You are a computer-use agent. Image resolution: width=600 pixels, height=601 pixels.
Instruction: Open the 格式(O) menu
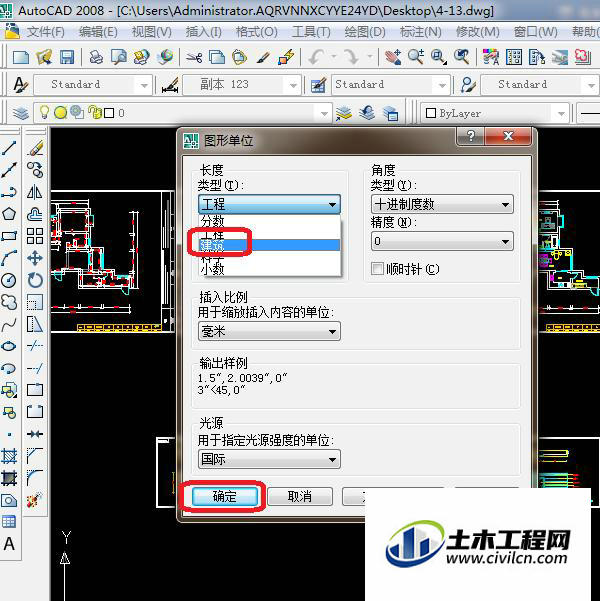coord(256,31)
